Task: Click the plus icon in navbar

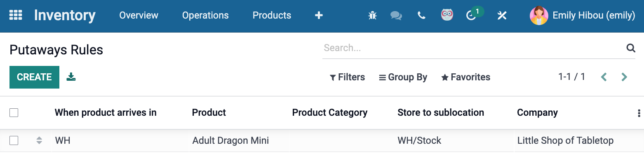Action: pos(319,16)
